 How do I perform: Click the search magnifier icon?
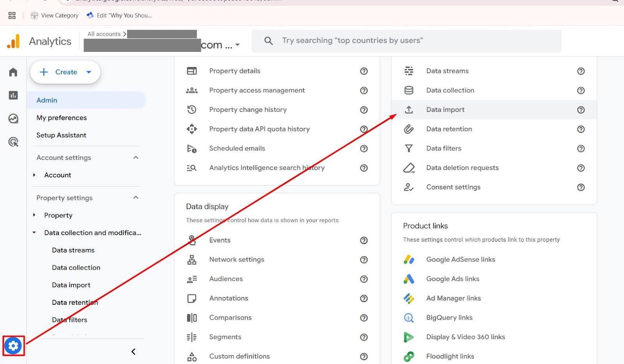click(x=268, y=41)
